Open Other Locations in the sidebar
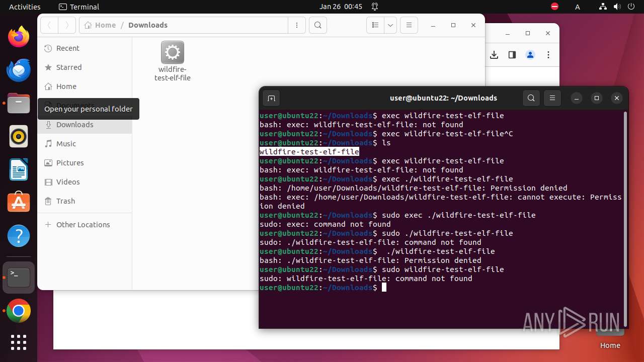644x362 pixels. coord(85,225)
